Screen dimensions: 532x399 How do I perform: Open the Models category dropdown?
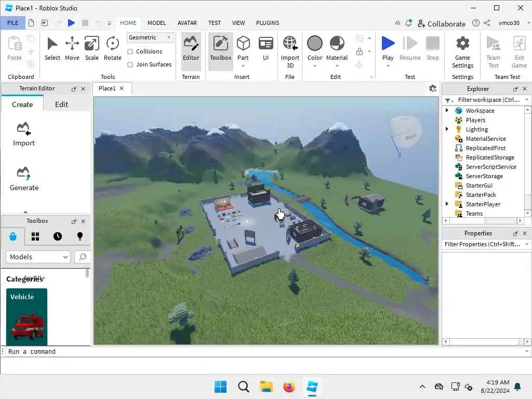[38, 257]
